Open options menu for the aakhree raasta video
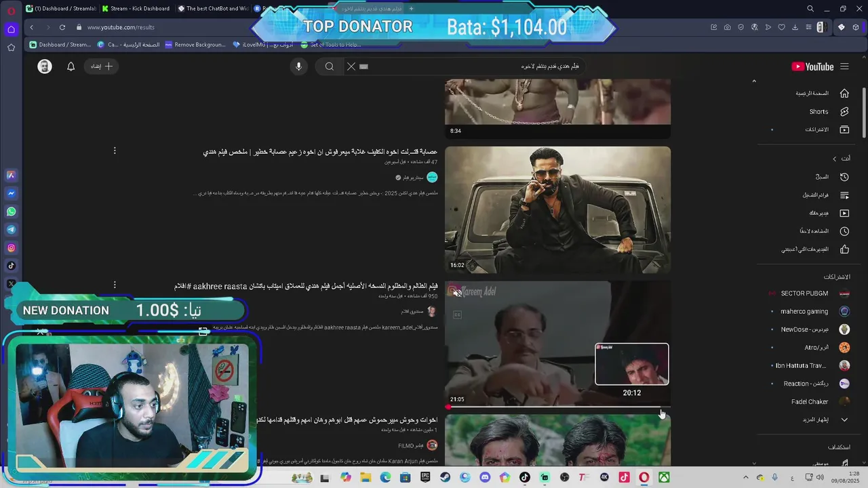The image size is (868, 488). tap(115, 285)
